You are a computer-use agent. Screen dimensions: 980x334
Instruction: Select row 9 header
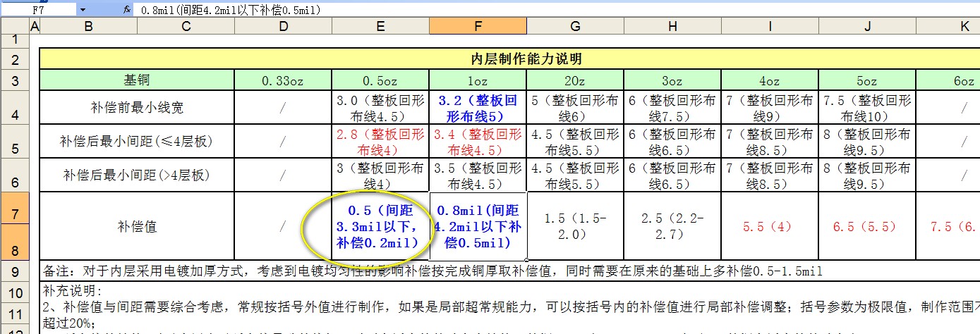point(14,271)
